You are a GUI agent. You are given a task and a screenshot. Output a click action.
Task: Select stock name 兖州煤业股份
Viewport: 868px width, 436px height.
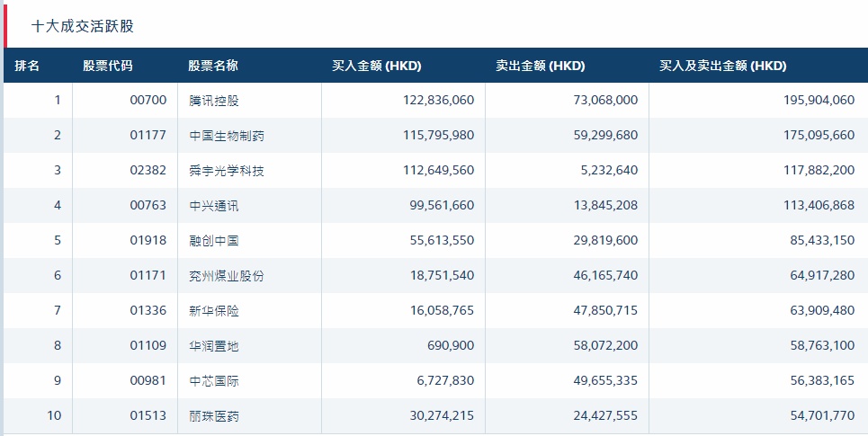point(227,276)
